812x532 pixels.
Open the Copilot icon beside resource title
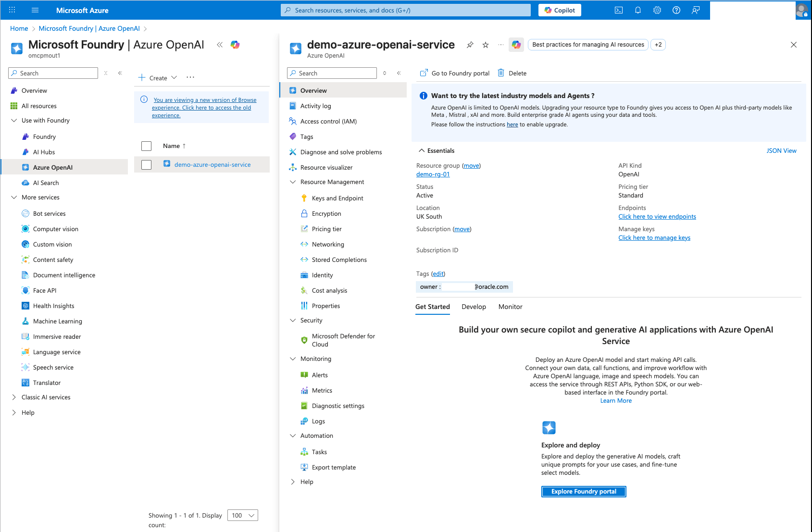[516, 45]
